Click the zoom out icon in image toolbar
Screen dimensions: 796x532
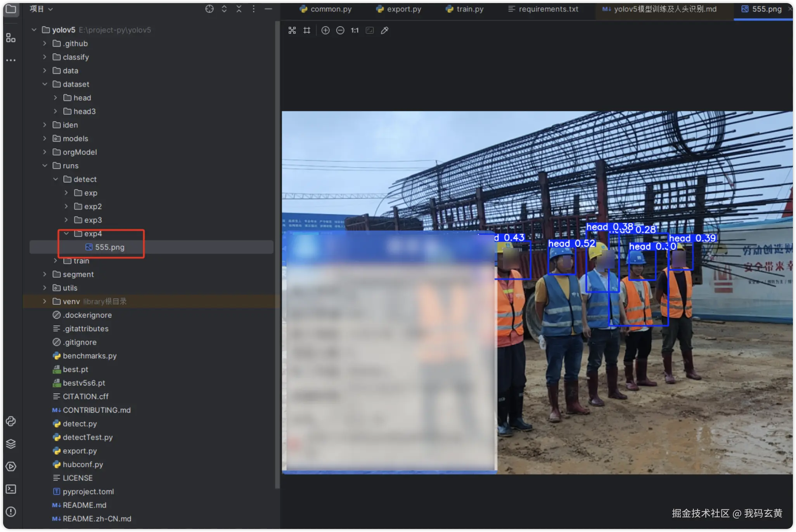(x=340, y=30)
